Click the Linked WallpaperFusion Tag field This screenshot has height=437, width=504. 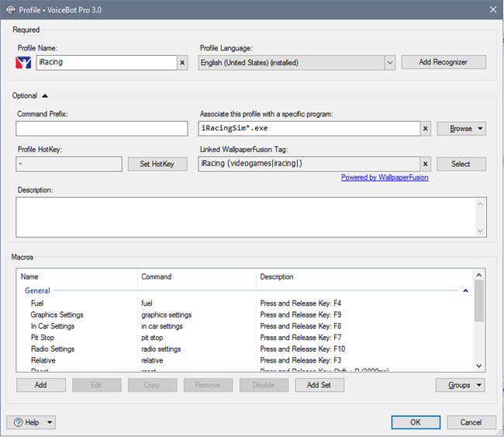click(x=309, y=164)
